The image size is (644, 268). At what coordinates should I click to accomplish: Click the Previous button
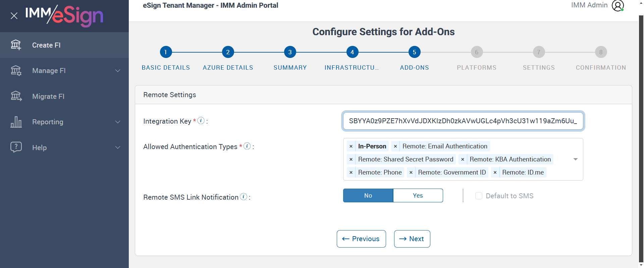(x=361, y=239)
